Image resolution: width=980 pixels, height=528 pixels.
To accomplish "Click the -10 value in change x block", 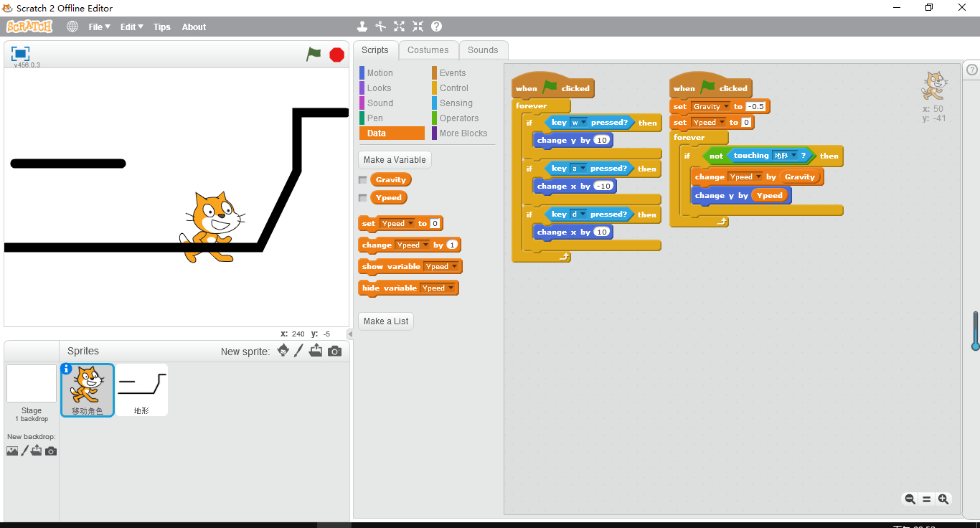I will 604,187.
